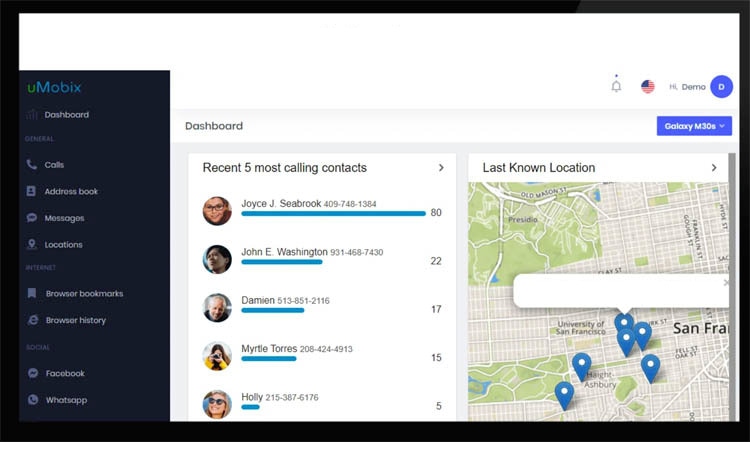Click the Browser history icon

33,320
